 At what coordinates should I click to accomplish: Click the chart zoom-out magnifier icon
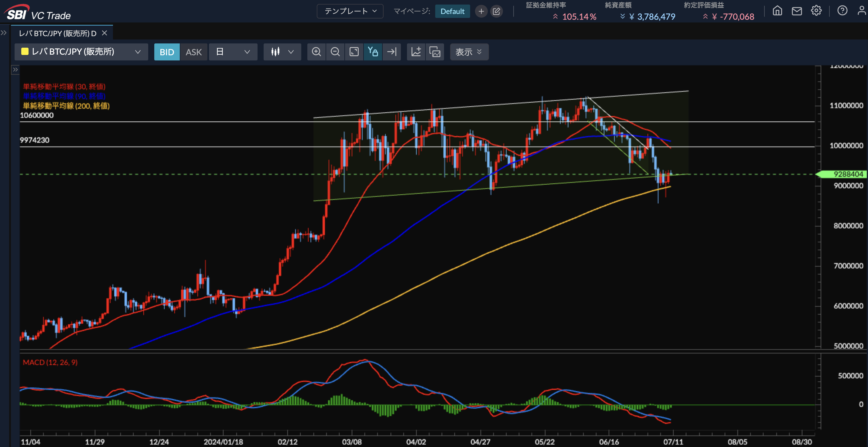tap(335, 52)
